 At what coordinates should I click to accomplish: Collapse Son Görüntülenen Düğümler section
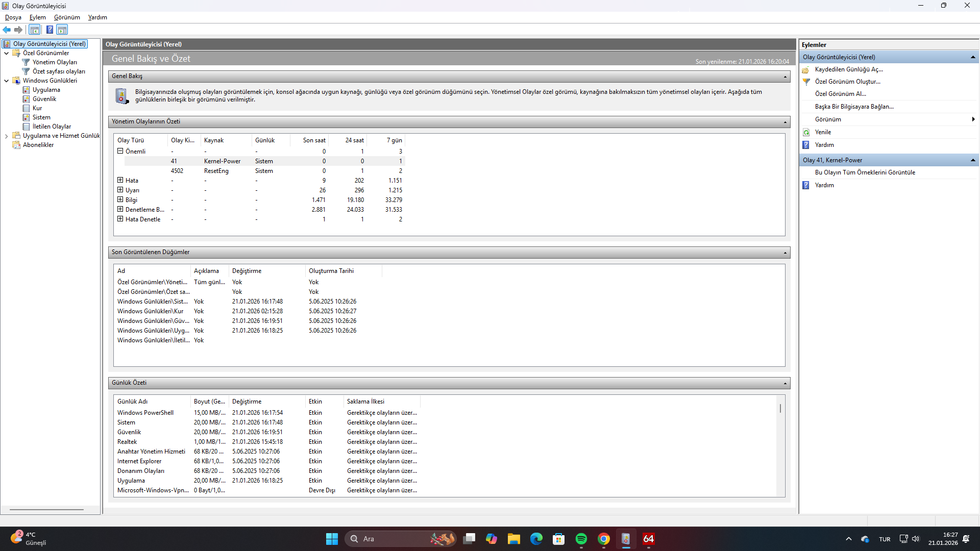coord(785,253)
